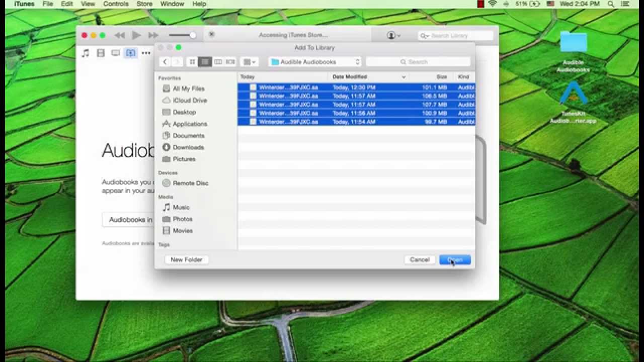This screenshot has height=362, width=644.
Task: Click the iTunes fast-forward button
Action: coord(153,35)
